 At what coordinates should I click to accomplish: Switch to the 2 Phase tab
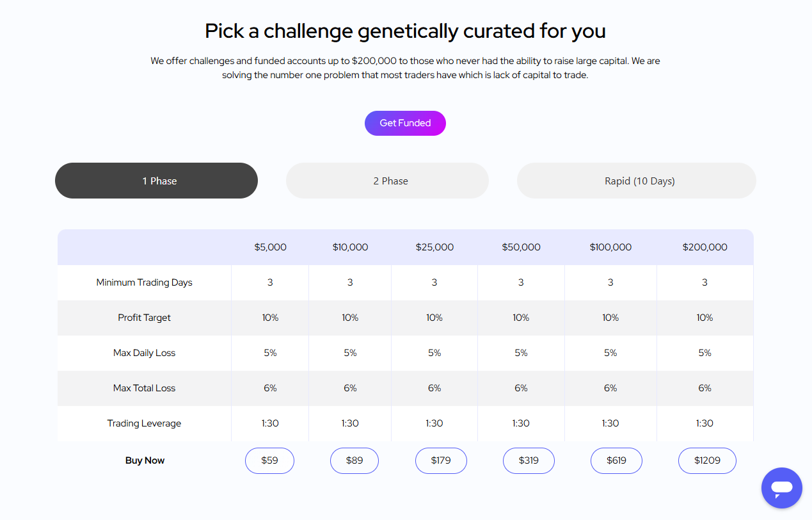386,181
